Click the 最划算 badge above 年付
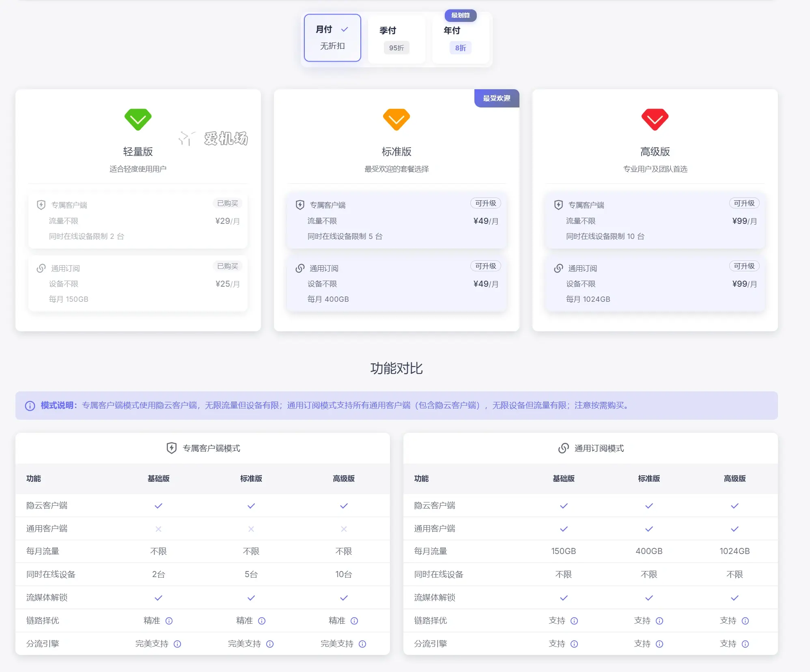Image resolution: width=810 pixels, height=672 pixels. (460, 16)
